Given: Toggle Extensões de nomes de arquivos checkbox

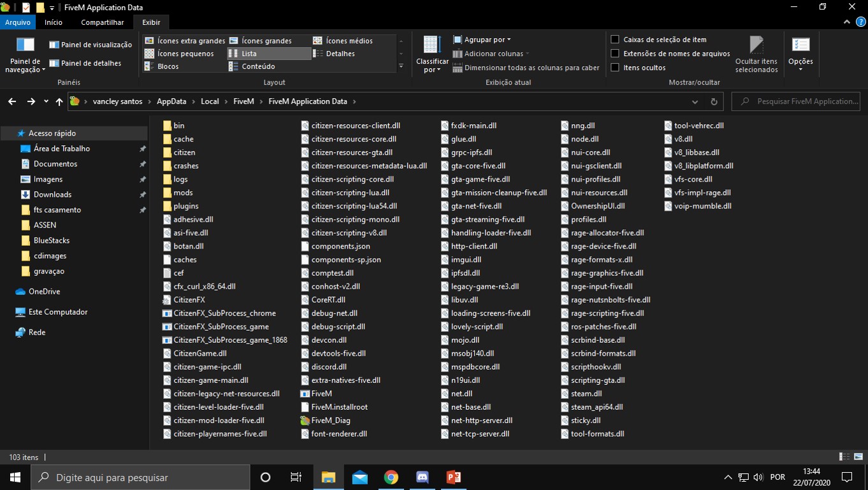Looking at the screenshot, I should coord(615,54).
